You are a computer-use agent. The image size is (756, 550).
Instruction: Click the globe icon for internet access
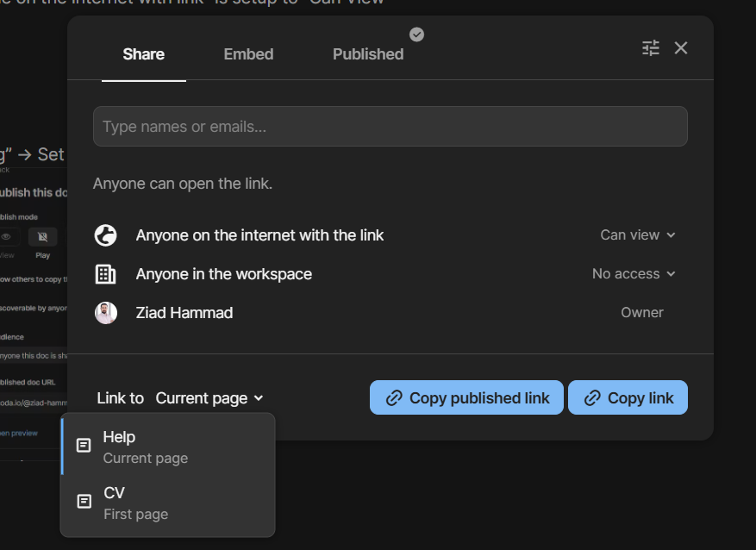coord(105,235)
